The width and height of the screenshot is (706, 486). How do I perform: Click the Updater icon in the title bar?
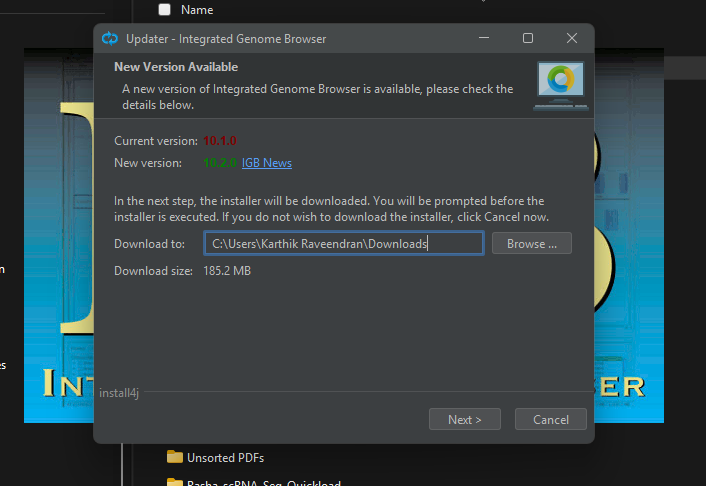[110, 39]
